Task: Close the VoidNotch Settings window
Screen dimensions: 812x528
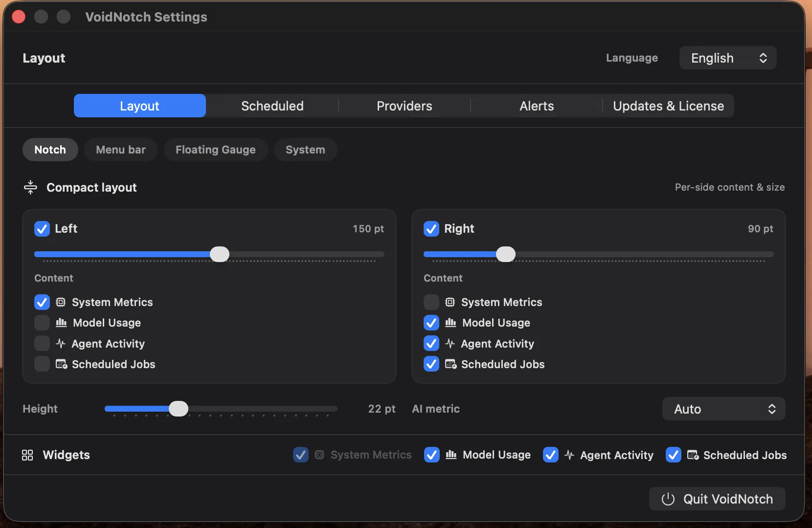Action: [x=19, y=17]
